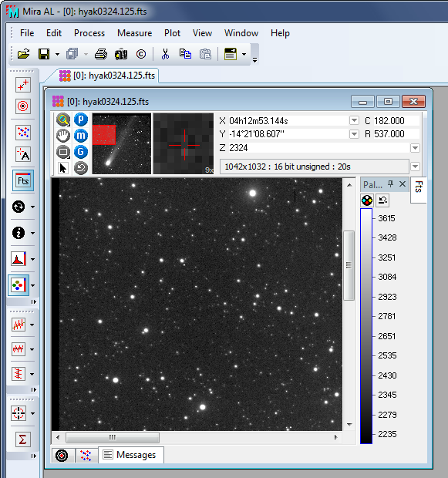Pin the Palette panel with pushpin
The image size is (448, 478).
tap(391, 184)
